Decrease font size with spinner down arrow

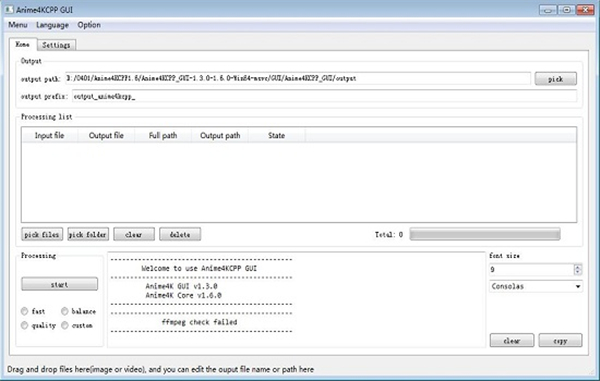click(577, 272)
